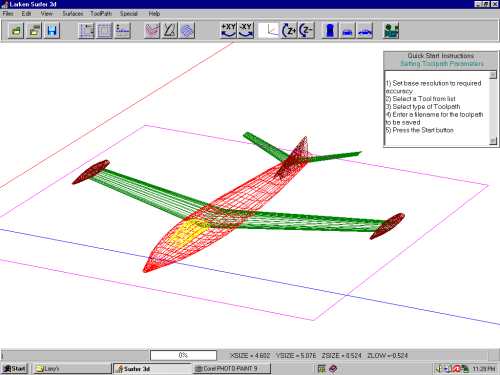Viewport: 500px width, 375px height.
Task: Select the top view icon
Action: tap(330, 31)
